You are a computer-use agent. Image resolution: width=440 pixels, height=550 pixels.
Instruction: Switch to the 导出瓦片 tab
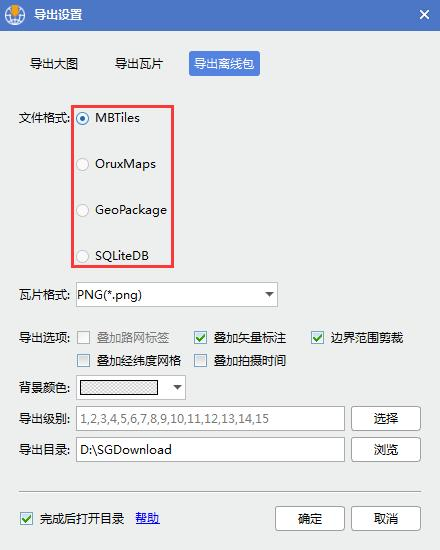tap(139, 63)
